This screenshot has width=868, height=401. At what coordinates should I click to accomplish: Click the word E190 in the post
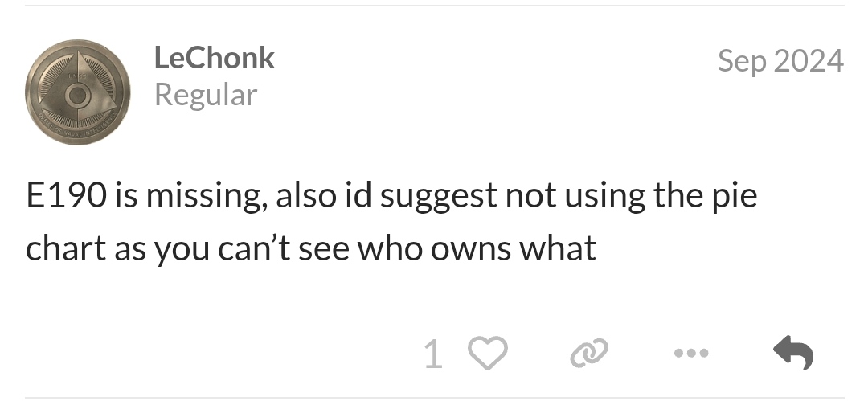click(x=66, y=196)
